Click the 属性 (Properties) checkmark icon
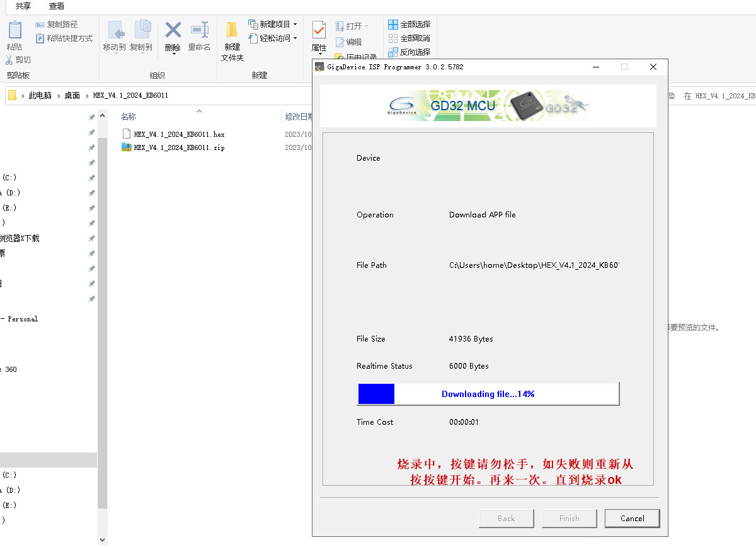Screen dimensions: 756x547 (319, 30)
